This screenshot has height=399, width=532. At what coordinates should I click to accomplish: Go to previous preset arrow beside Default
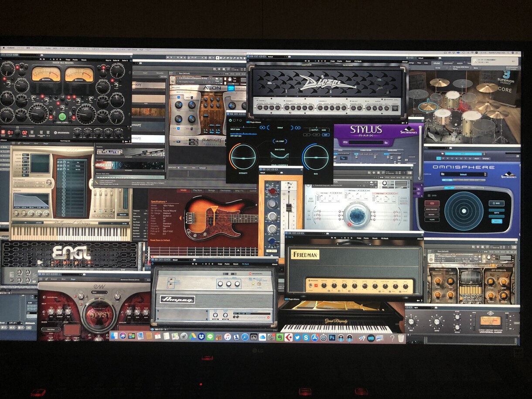[x=263, y=127]
